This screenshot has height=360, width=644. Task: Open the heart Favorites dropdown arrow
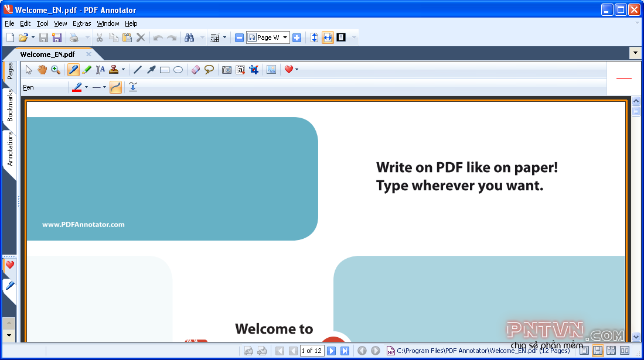pyautogui.click(x=297, y=70)
